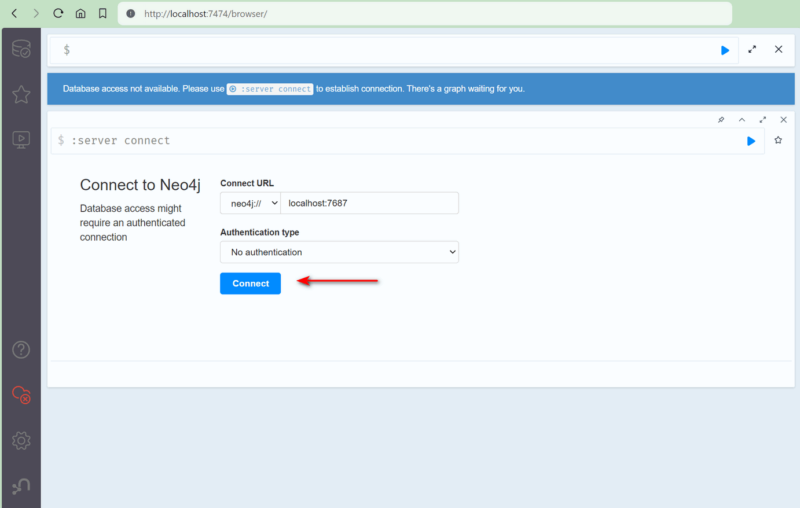Open the Database information sidebar icon
The width and height of the screenshot is (800, 508).
[21, 49]
